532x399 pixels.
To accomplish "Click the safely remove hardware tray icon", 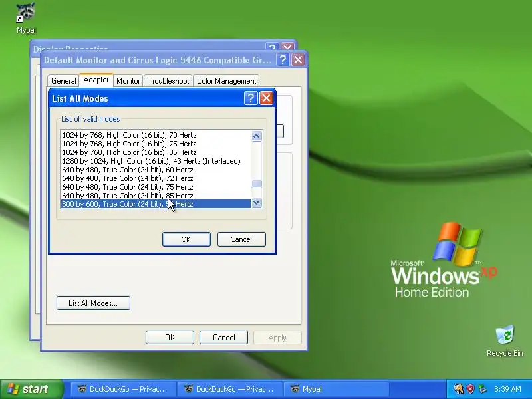I will (x=481, y=389).
